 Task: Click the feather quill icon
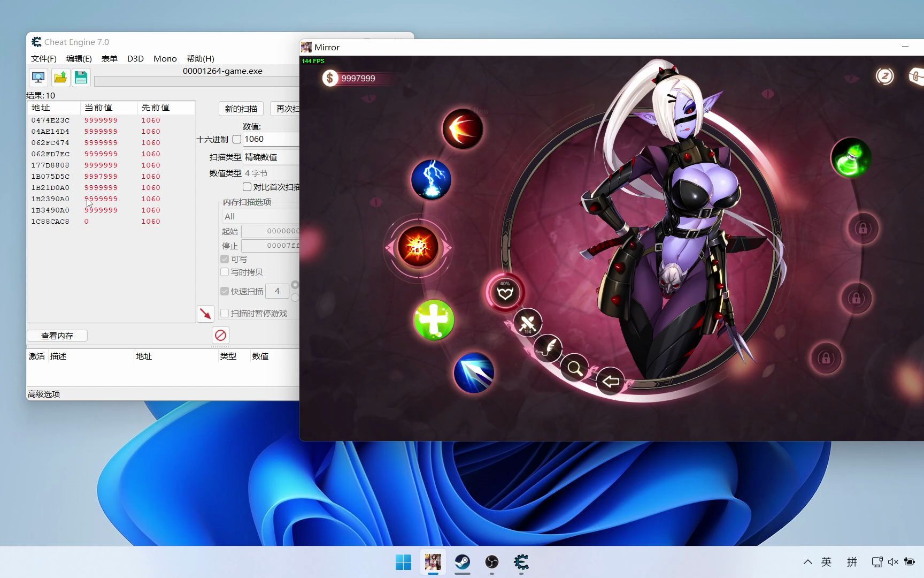(548, 348)
